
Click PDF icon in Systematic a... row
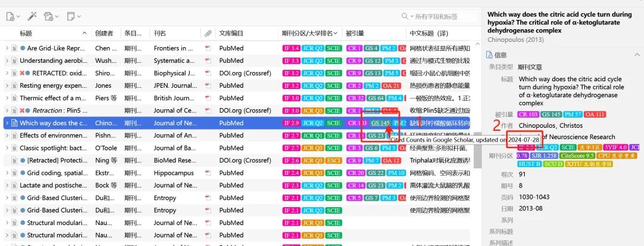point(208,60)
